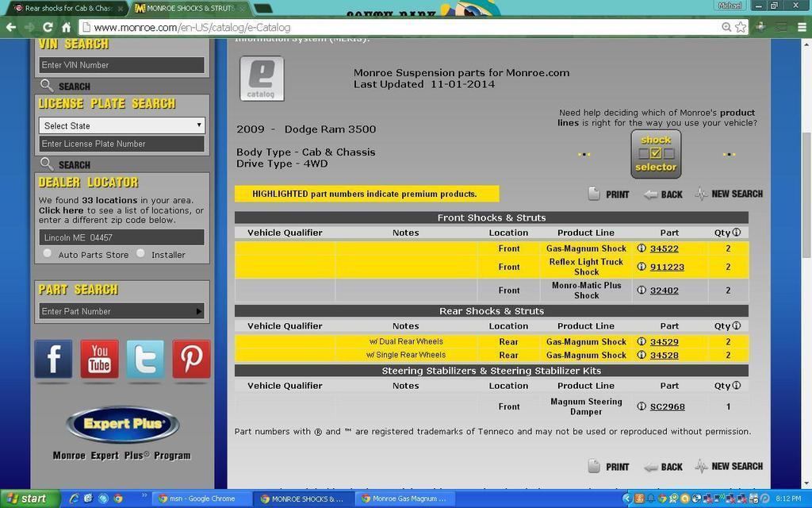This screenshot has height=508, width=812.
Task: Open a new browser tab
Action: [263, 9]
